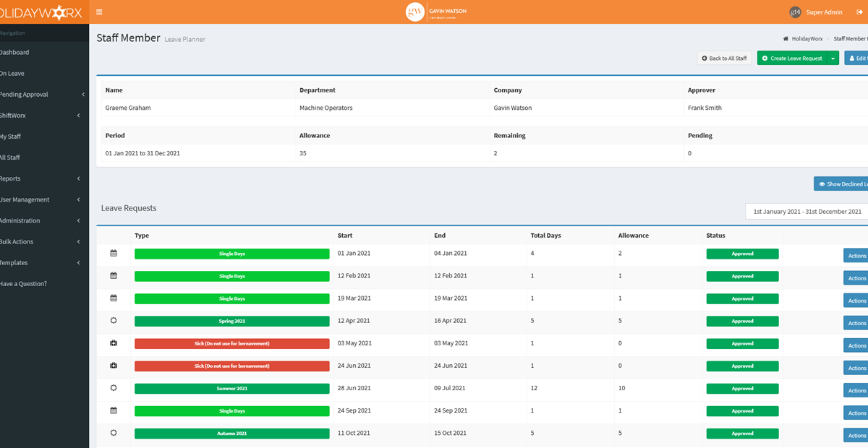This screenshot has width=868, height=448.
Task: Open Actions for the 01 Jan 2021 request
Action: (x=856, y=256)
